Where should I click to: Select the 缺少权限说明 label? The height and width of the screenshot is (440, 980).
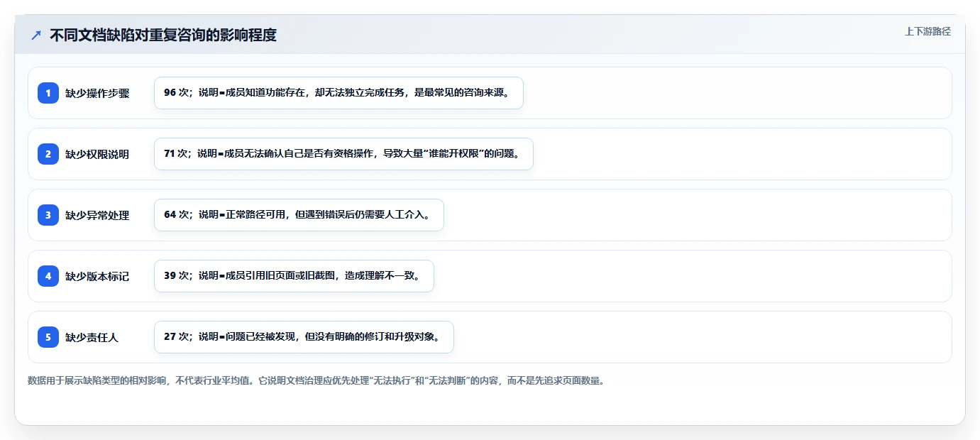point(97,154)
